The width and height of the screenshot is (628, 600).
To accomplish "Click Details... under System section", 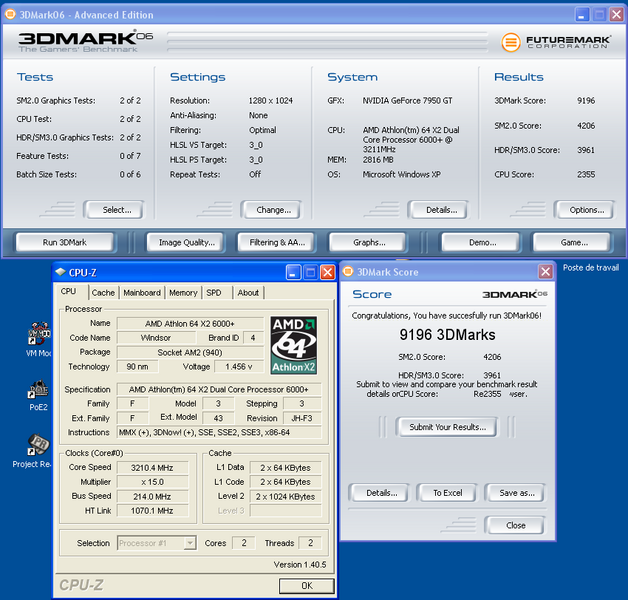I will pyautogui.click(x=439, y=210).
